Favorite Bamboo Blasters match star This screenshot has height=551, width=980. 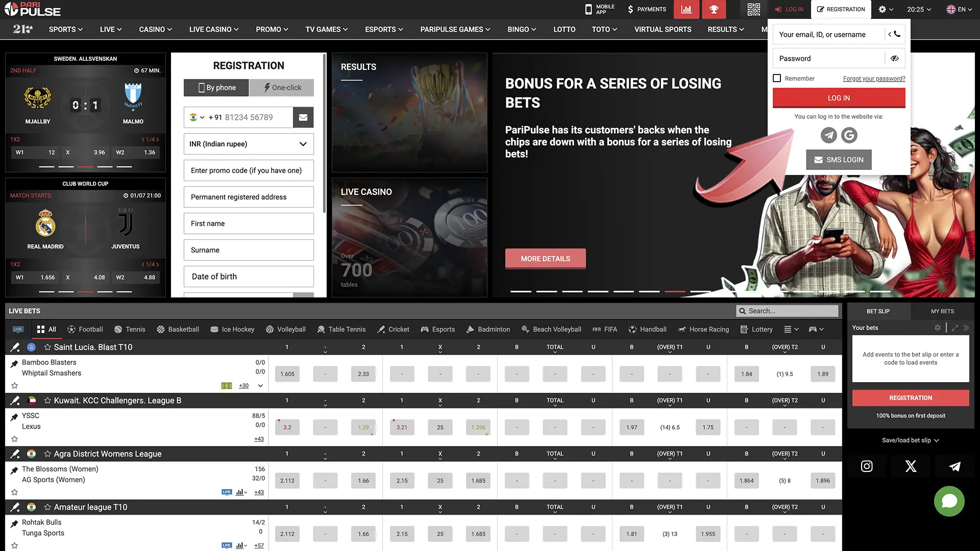tap(14, 386)
